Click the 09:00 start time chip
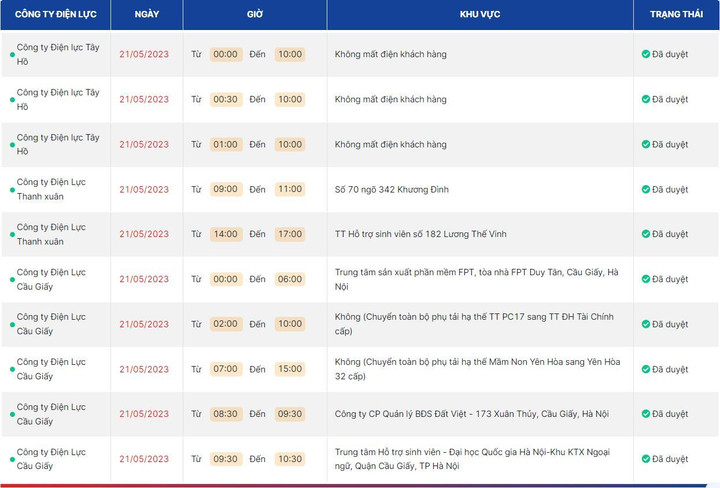 (x=225, y=189)
